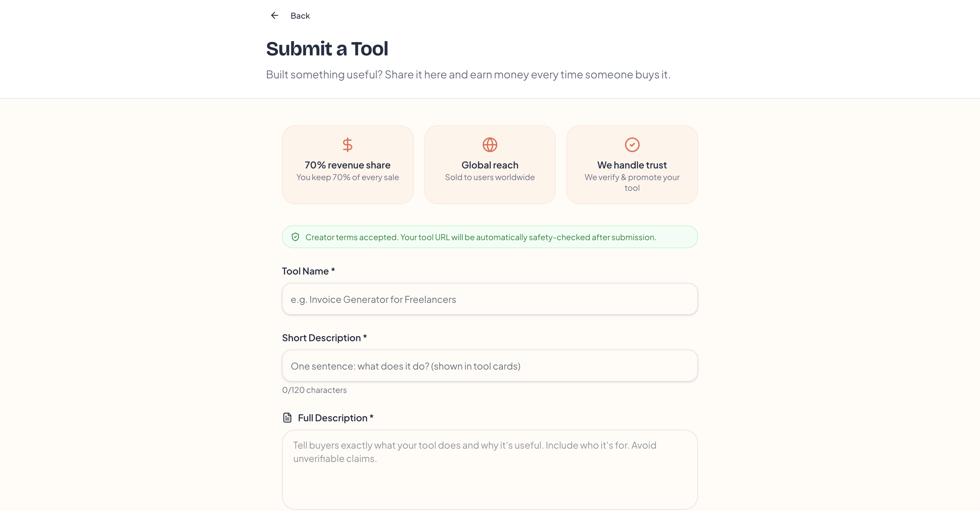The image size is (980, 511).
Task: Click the document icon beside Full Description
Action: coord(287,418)
